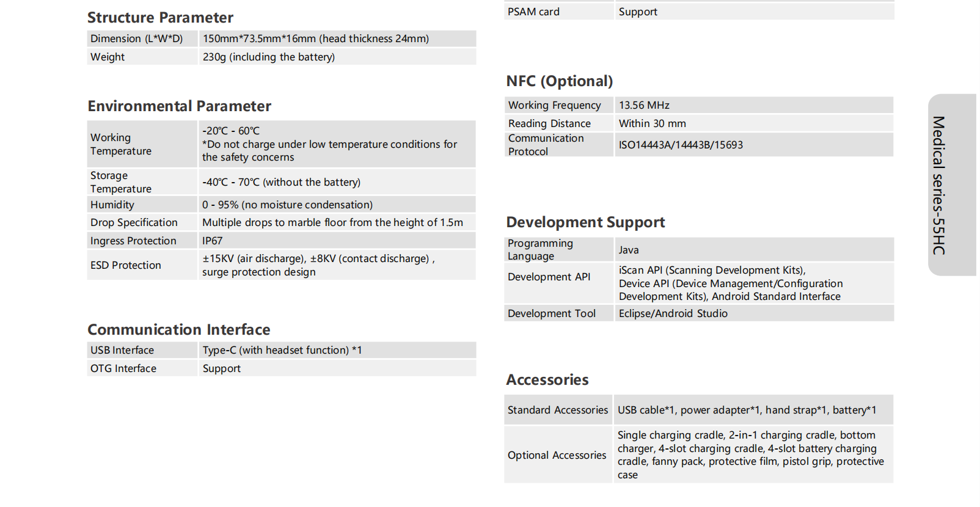Select the Standard Accessories row label
The image size is (980, 507).
tap(558, 410)
